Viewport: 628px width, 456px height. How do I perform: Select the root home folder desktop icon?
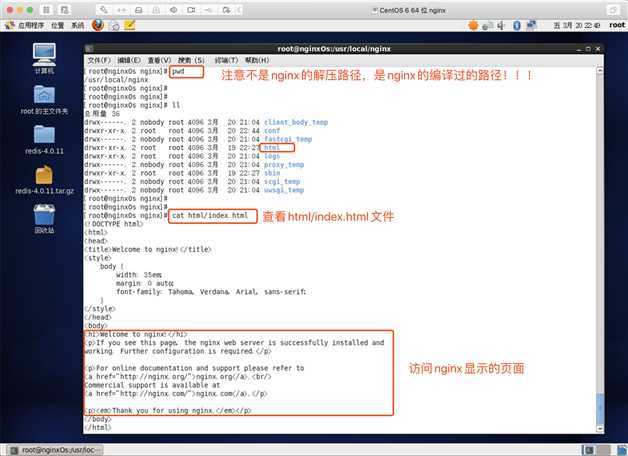44,100
